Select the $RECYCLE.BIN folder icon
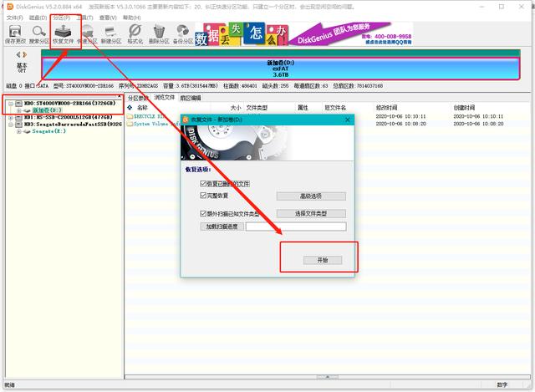 click(x=130, y=116)
